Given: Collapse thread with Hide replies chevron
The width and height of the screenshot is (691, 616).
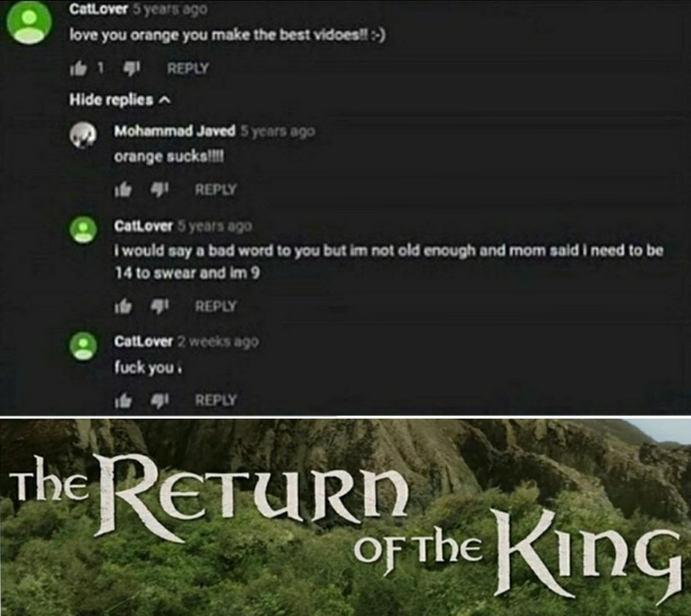Looking at the screenshot, I should tap(120, 100).
